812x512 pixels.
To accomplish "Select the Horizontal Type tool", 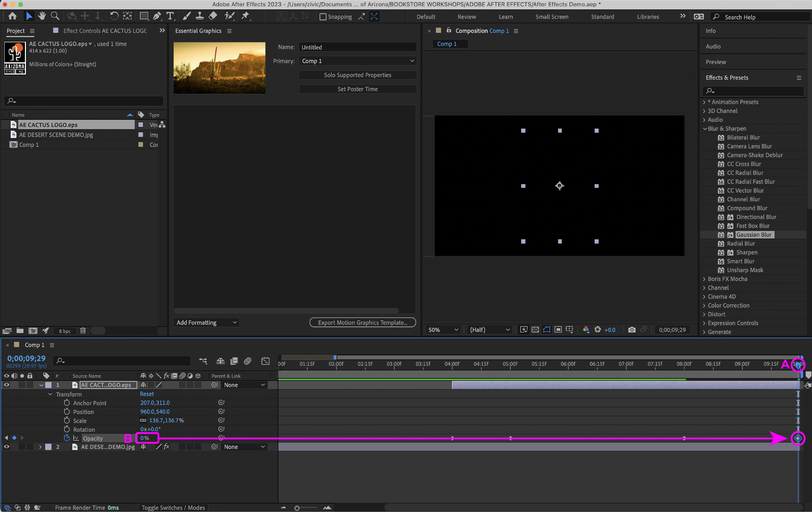I will click(170, 16).
